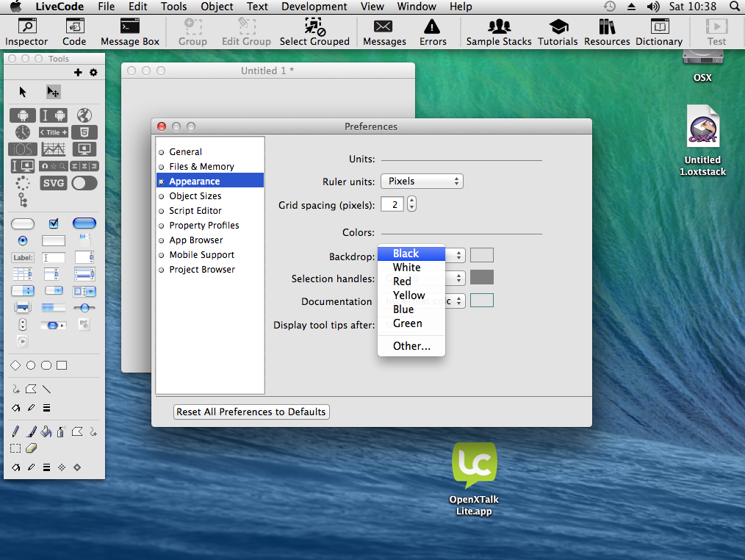Select the spray can tool
This screenshot has height=560, width=745.
pyautogui.click(x=61, y=431)
